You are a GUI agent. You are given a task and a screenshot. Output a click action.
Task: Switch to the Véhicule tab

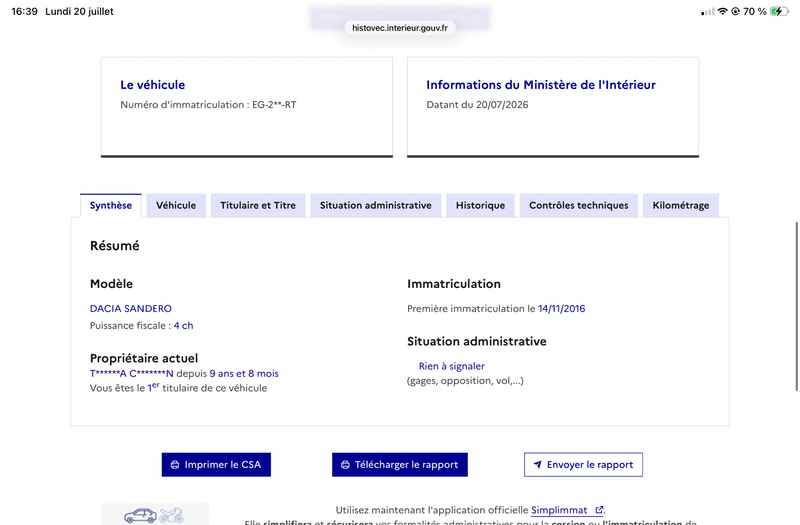pos(176,206)
